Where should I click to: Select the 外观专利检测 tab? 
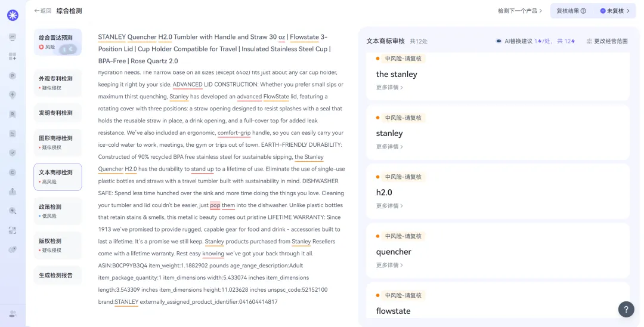(57, 82)
